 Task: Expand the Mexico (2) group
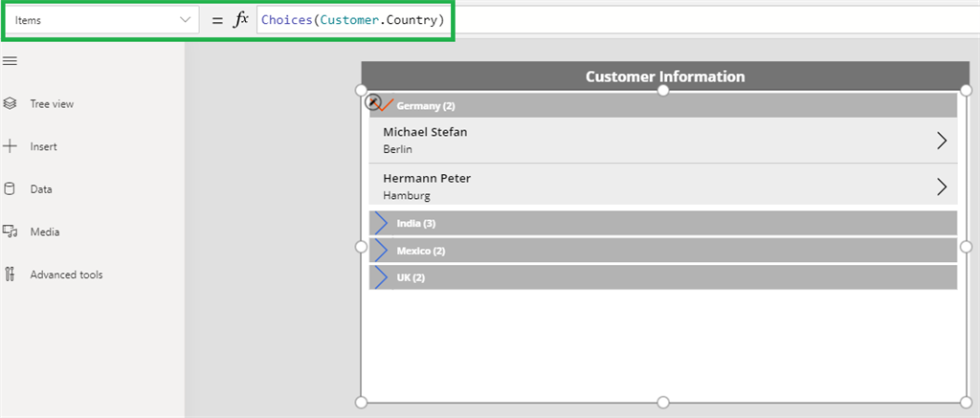click(381, 251)
